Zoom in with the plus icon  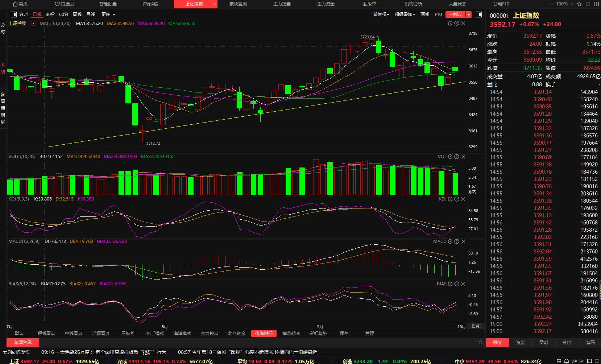click(x=572, y=4)
